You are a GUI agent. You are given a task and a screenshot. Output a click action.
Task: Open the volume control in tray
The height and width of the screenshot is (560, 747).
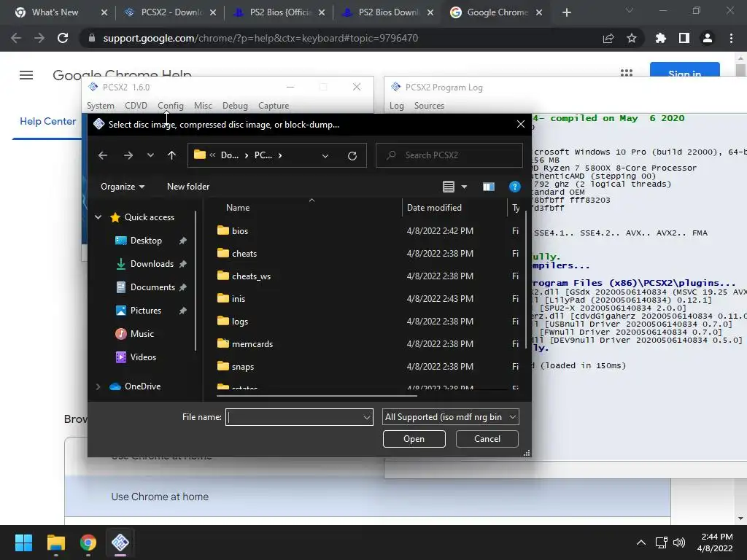(x=679, y=542)
